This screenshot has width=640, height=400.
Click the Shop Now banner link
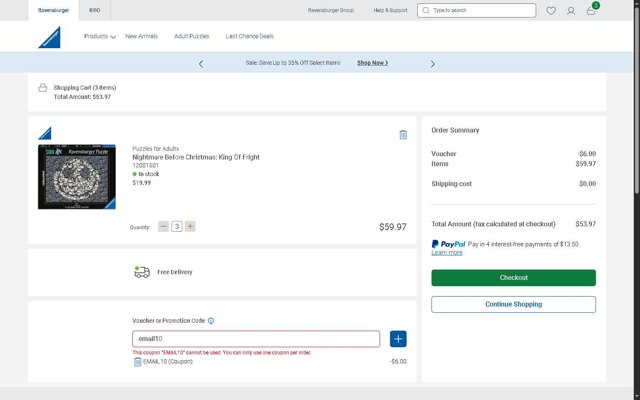(x=373, y=63)
